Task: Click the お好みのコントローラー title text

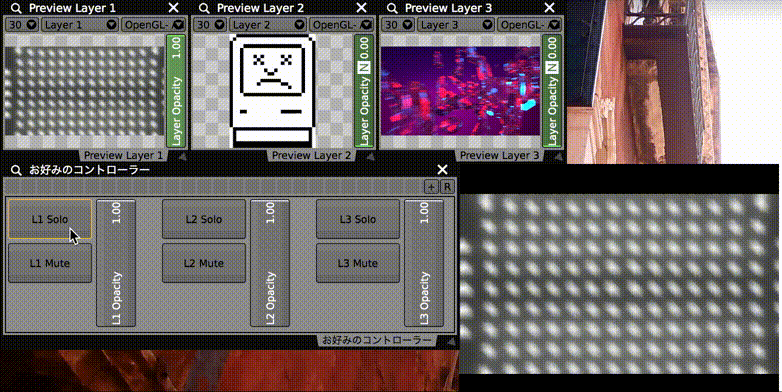Action: click(x=89, y=170)
